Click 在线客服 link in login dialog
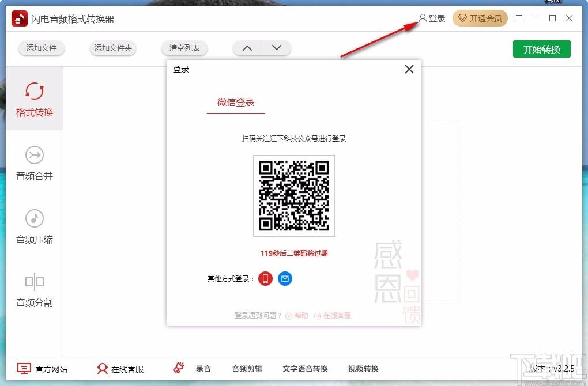Screen dimensions: 588x386 pos(333,316)
